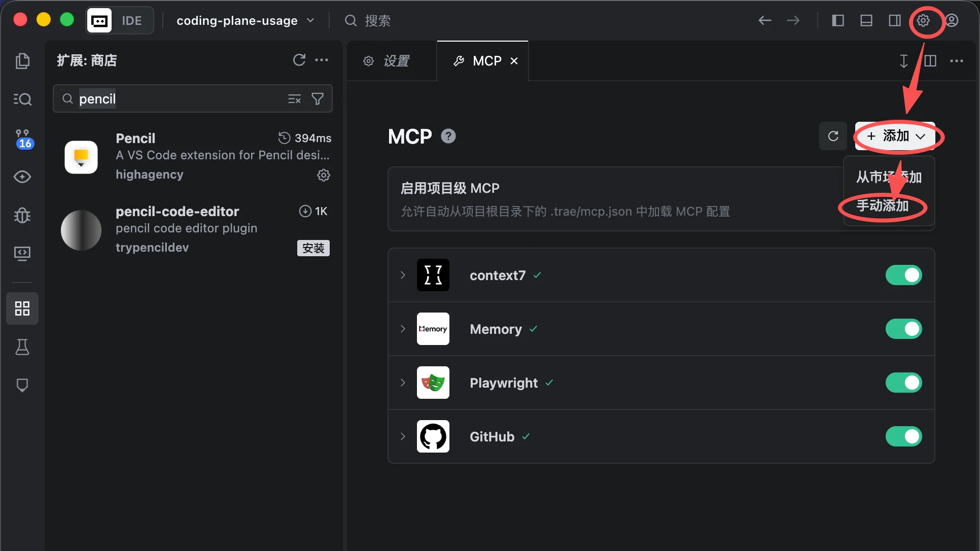
Task: Click the 安装 button for pencil-code-editor
Action: tap(313, 248)
